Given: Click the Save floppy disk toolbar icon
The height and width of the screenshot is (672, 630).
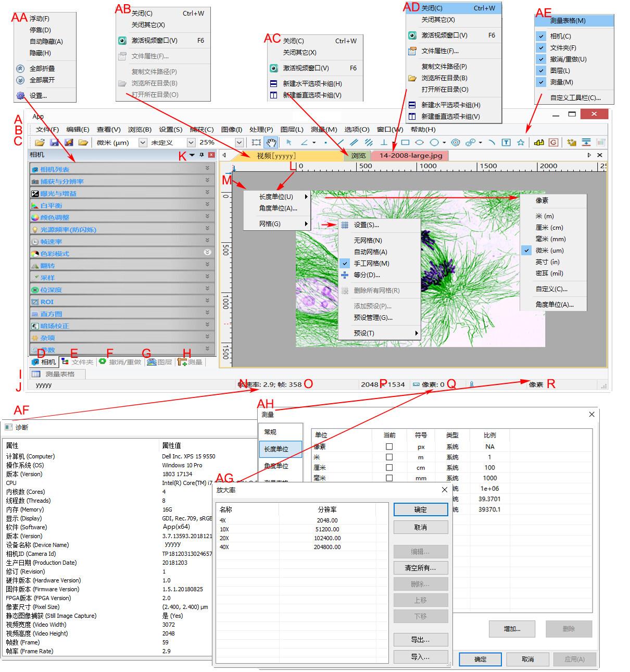Looking at the screenshot, I should [54, 142].
